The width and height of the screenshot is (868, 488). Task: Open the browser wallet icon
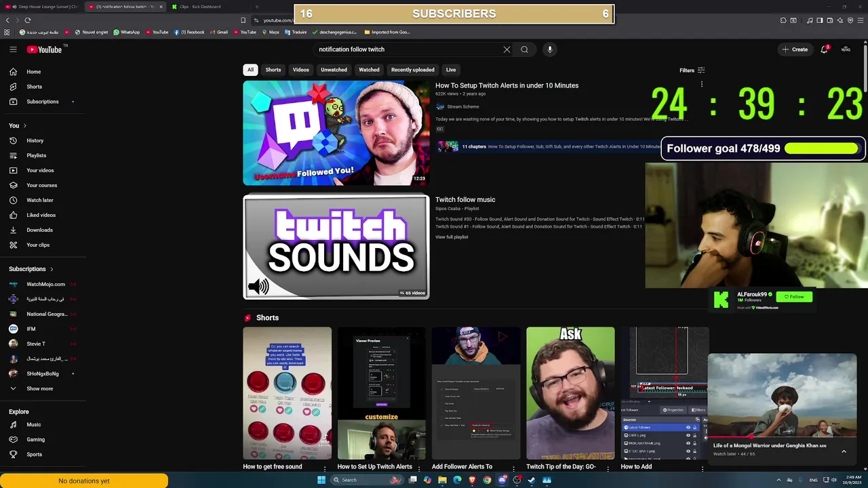point(830,20)
